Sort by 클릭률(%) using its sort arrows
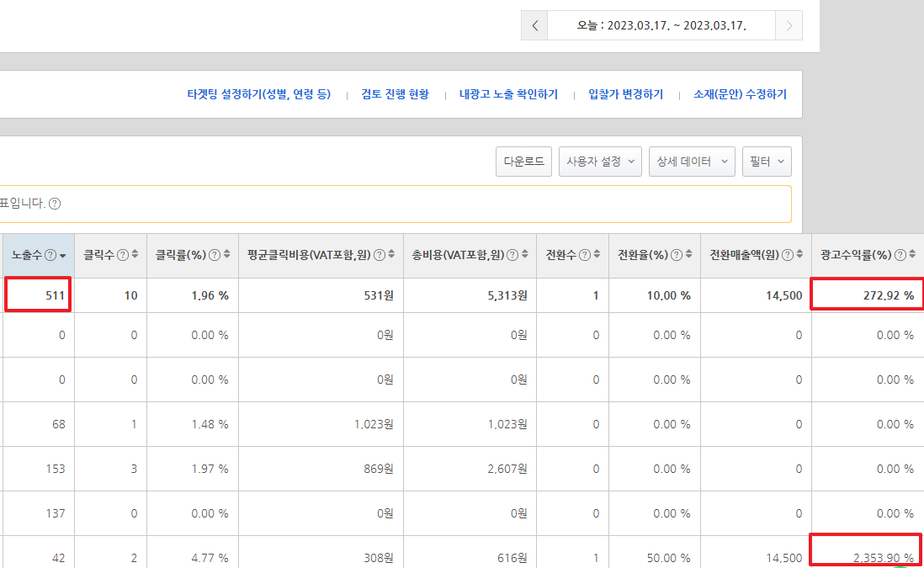Screen dimensions: 924x568 click(x=227, y=254)
